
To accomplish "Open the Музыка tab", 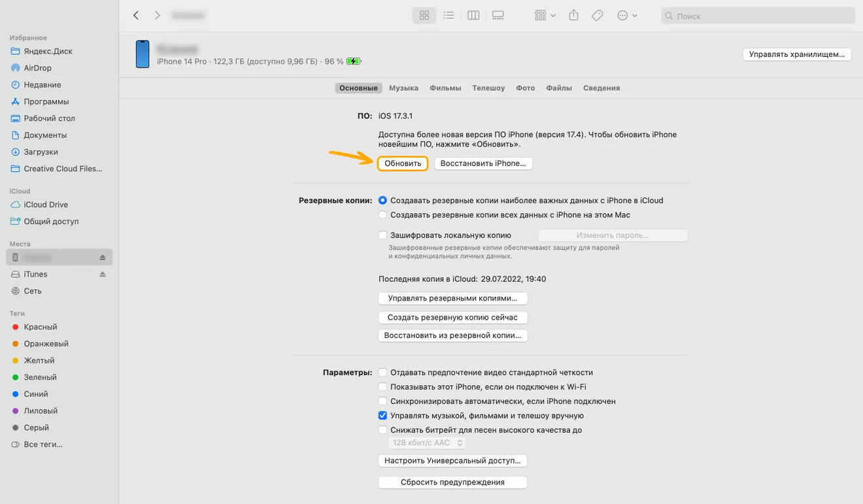I will pyautogui.click(x=403, y=88).
